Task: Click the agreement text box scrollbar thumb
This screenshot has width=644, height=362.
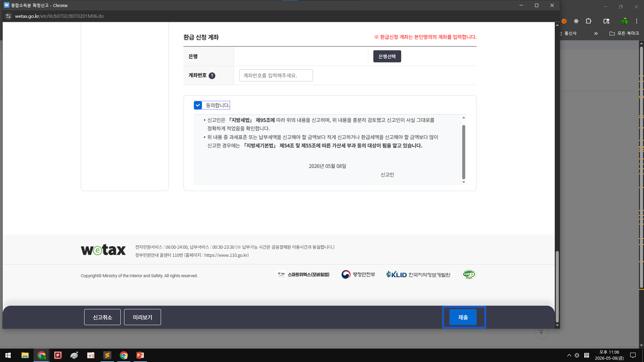Action: (x=463, y=152)
